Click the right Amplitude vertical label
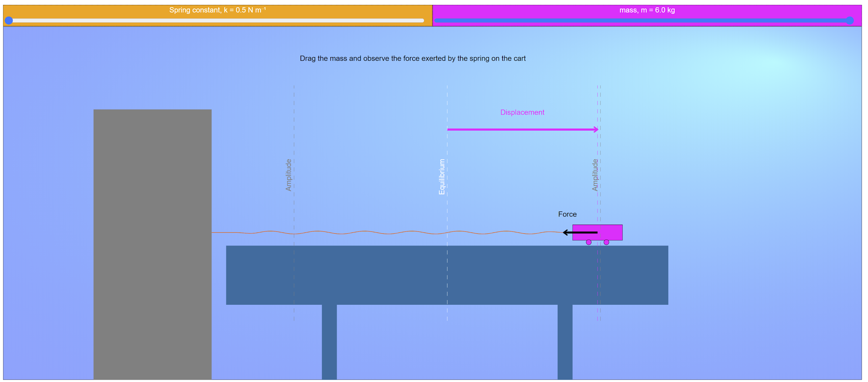The width and height of the screenshot is (868, 382). click(x=595, y=175)
